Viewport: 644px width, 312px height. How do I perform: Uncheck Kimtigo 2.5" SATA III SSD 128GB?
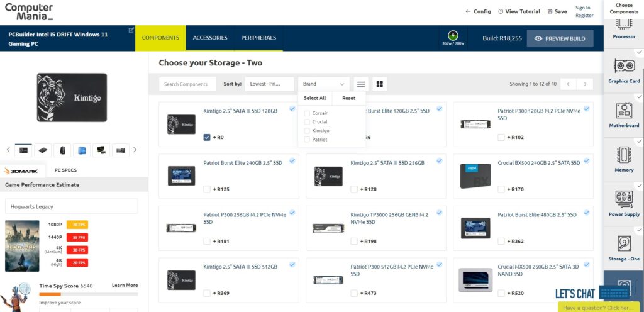(x=208, y=137)
